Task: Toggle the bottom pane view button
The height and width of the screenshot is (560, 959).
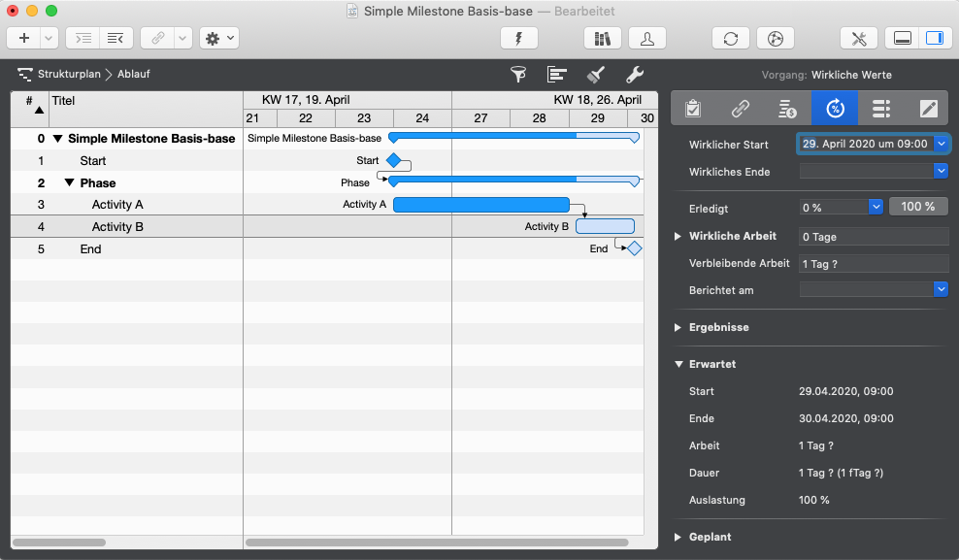Action: pyautogui.click(x=903, y=38)
